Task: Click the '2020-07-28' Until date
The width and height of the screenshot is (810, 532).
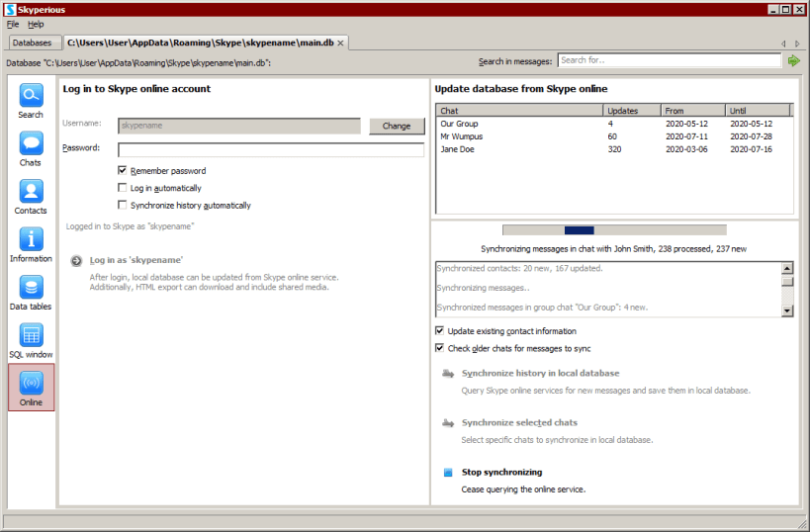Action: pos(751,136)
